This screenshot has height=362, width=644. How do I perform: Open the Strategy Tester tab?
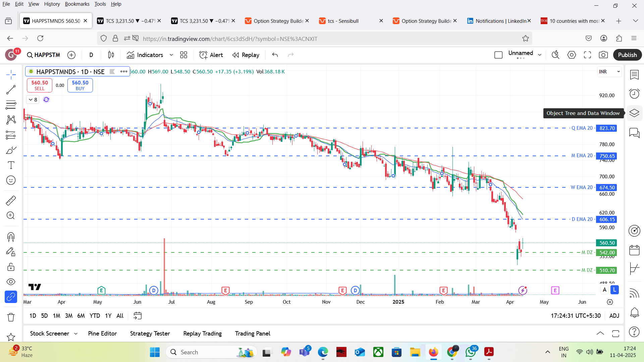point(150,334)
